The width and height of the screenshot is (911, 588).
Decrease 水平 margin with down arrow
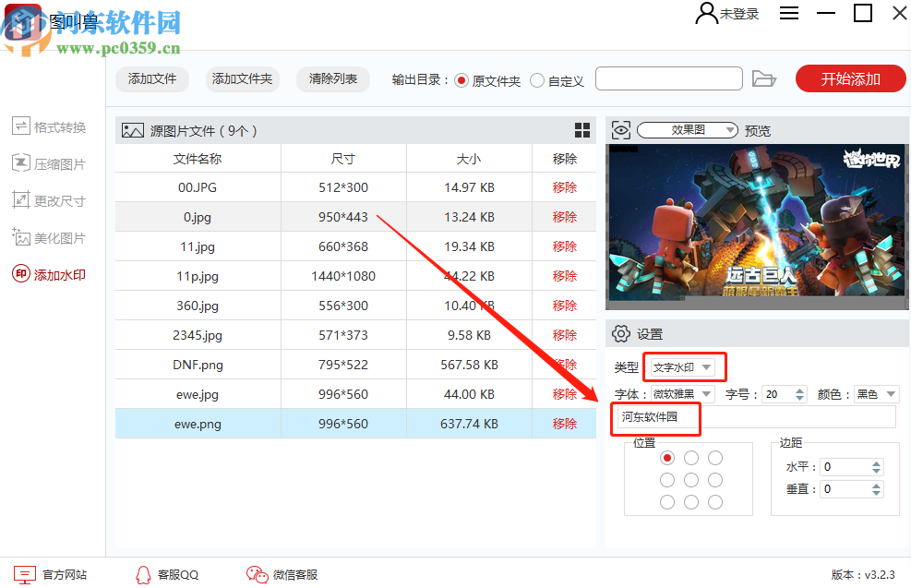coord(876,471)
